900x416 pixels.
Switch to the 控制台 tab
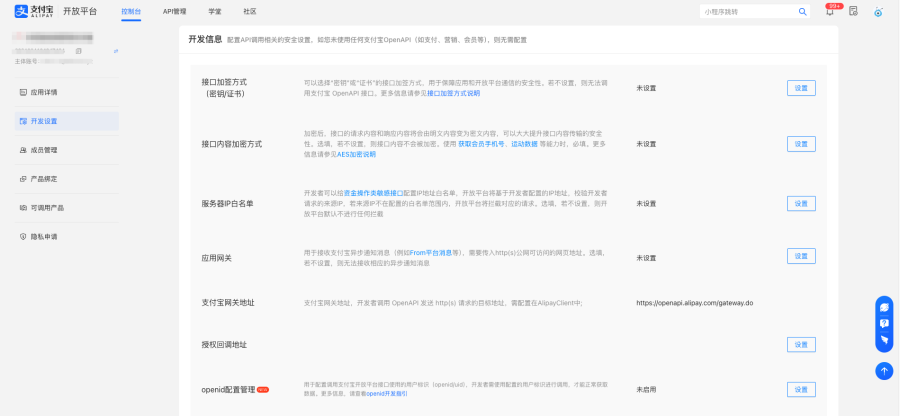click(x=131, y=11)
